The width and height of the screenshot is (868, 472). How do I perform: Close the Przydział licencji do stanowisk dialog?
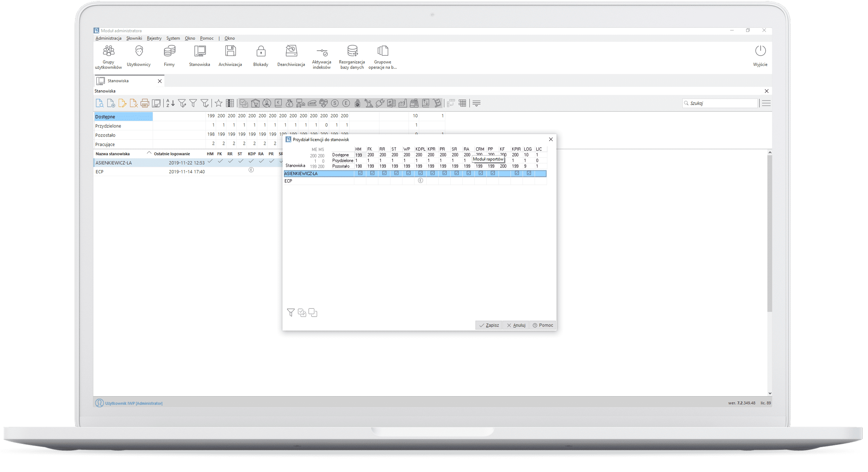point(551,139)
